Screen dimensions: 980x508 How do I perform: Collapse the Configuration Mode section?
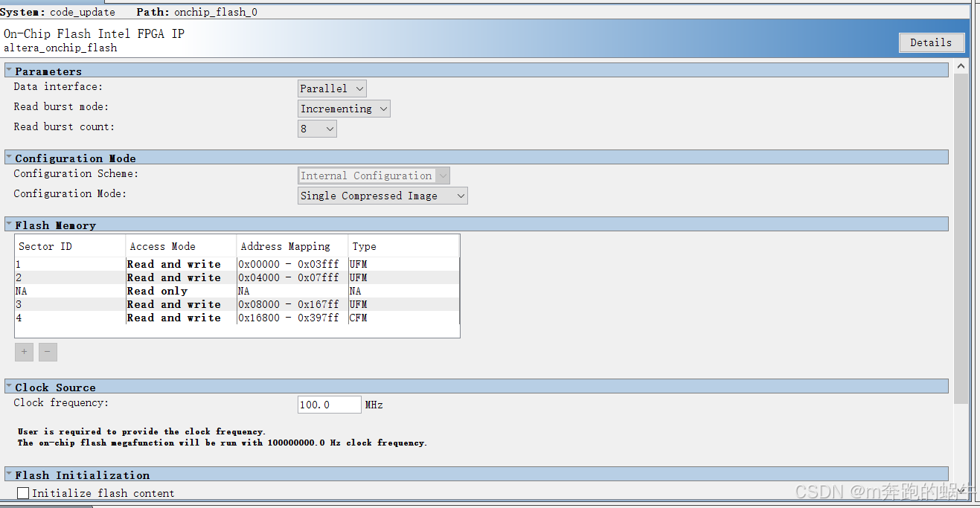(x=8, y=158)
